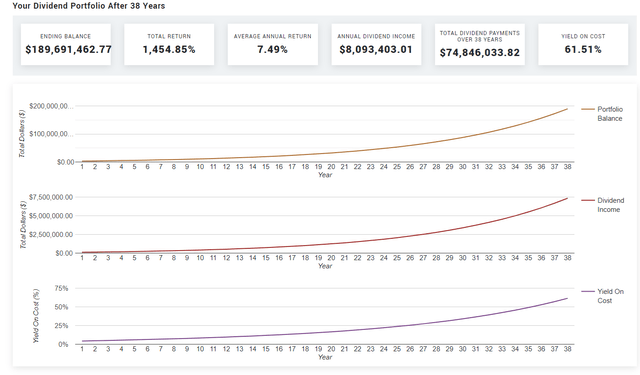This screenshot has width=640, height=375.
Task: Select the Yield On Cost value 61.51%
Action: (583, 49)
